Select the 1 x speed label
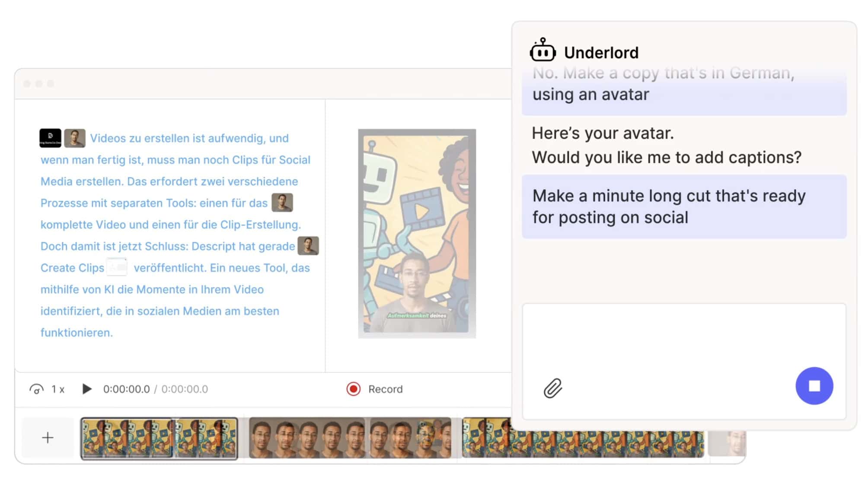This screenshot has height=483, width=868. 58,389
